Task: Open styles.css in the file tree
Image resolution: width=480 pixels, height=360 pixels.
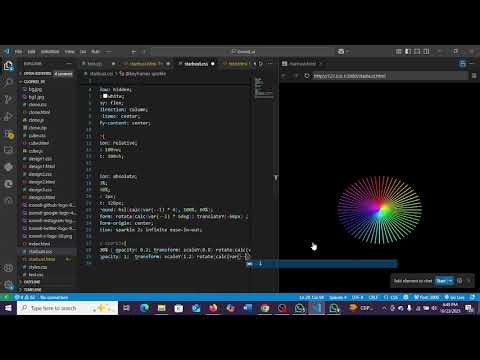Action: pyautogui.click(x=38, y=267)
